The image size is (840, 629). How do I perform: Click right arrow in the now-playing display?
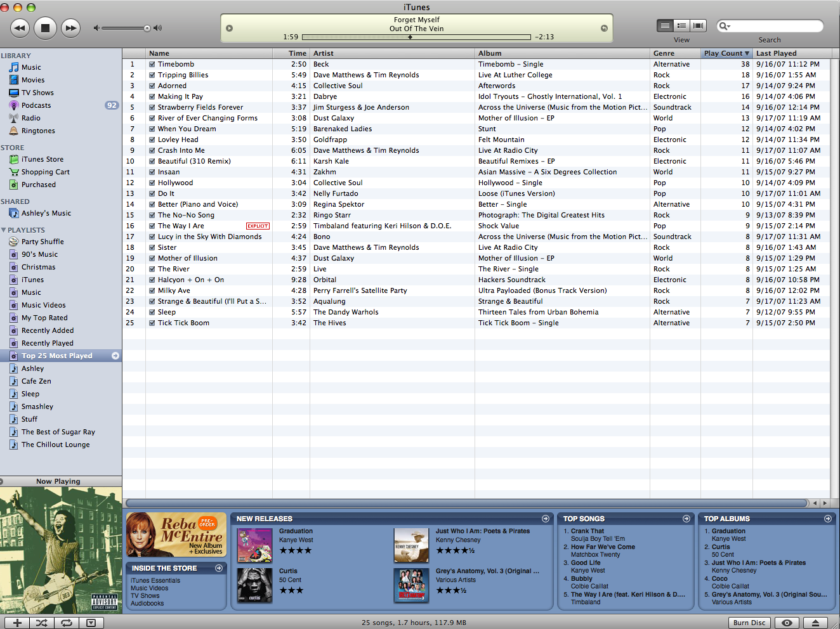point(604,28)
